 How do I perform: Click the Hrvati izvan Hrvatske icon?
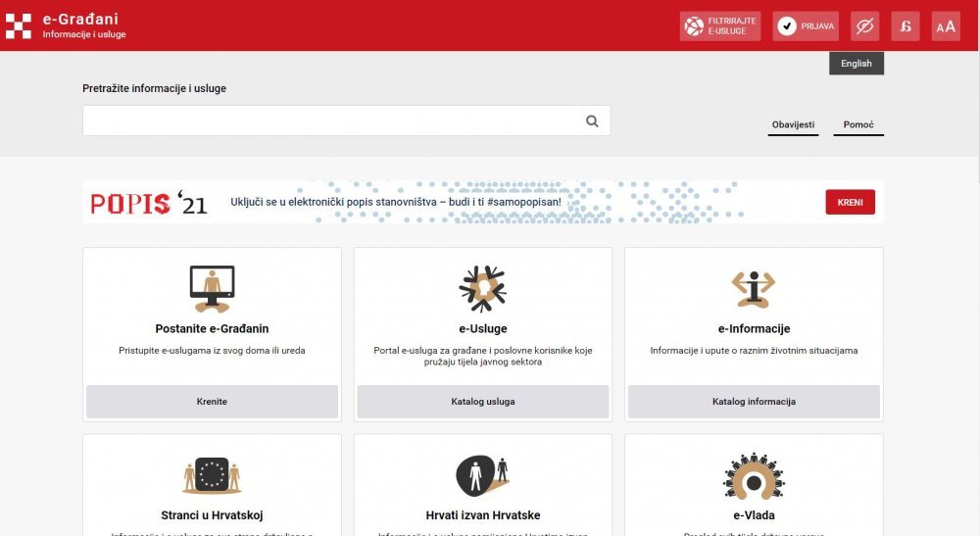[x=482, y=475]
